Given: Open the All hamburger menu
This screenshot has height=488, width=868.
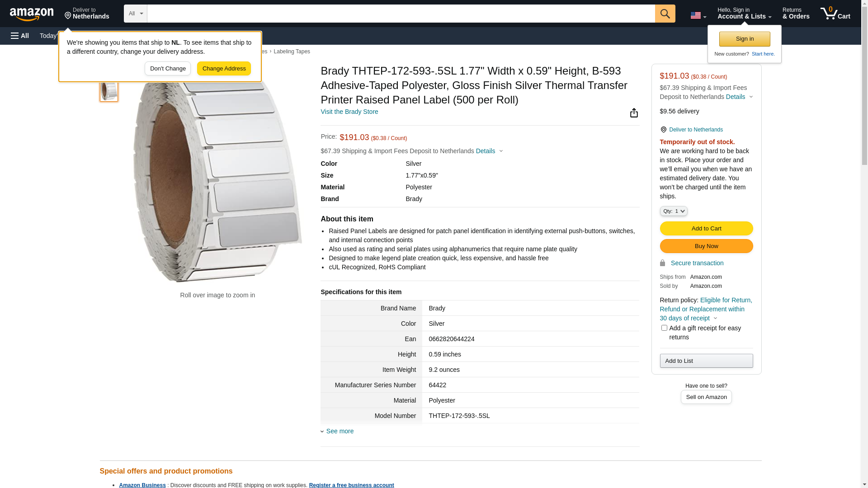Looking at the screenshot, I should (20, 36).
